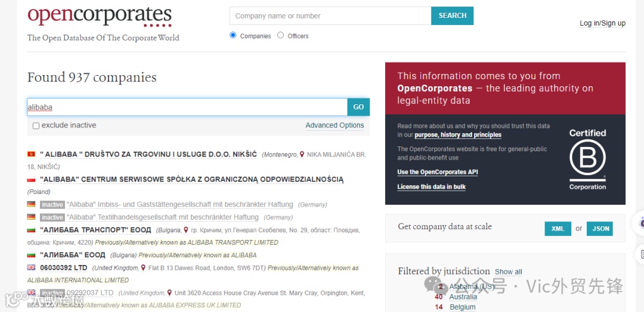Image resolution: width=644 pixels, height=312 pixels.
Task: Open ALIBABA DRUŠTVO ZA TRGOVINU company
Action: pyautogui.click(x=148, y=154)
